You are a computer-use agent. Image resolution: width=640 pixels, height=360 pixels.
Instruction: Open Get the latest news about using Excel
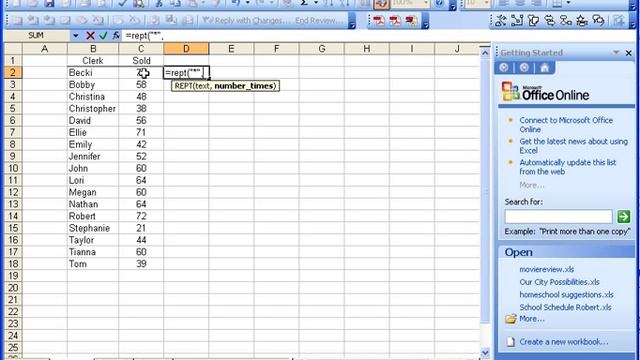573,146
